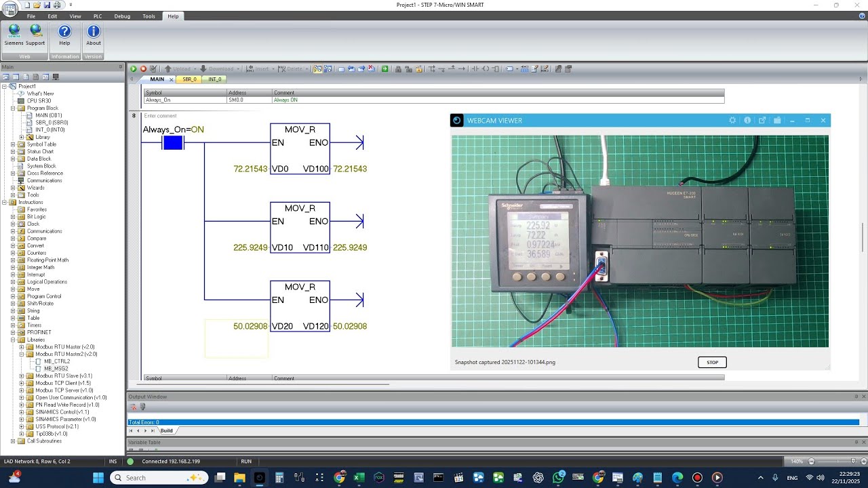Click the STOP button in Webcam Viewer
Image resolution: width=868 pixels, height=488 pixels.
(712, 363)
